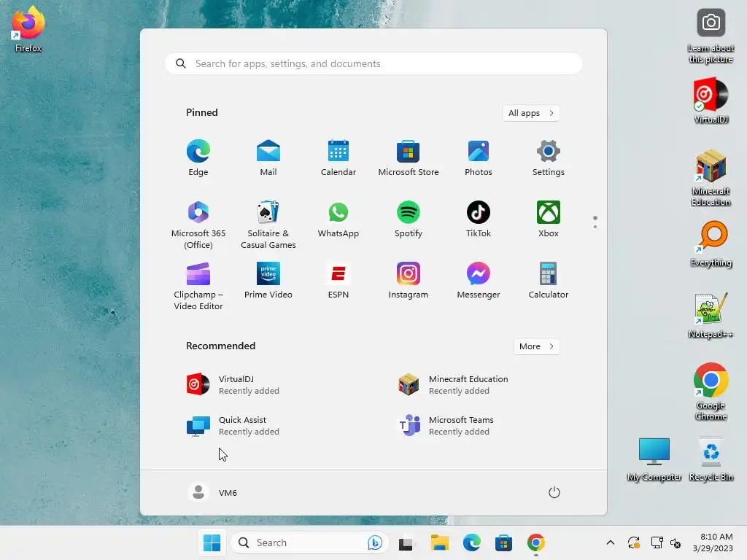747x560 pixels.
Task: Select the Everything desktop shortcut
Action: 711,244
